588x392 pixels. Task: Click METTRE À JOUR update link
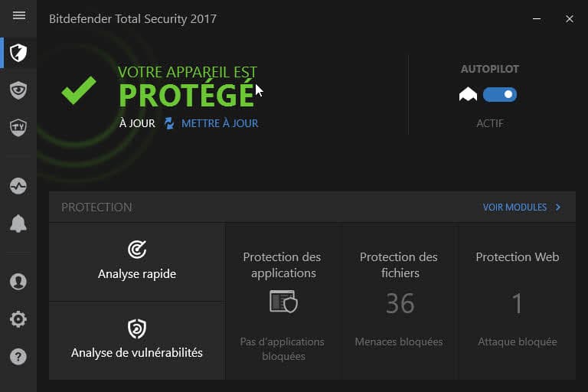pyautogui.click(x=220, y=123)
